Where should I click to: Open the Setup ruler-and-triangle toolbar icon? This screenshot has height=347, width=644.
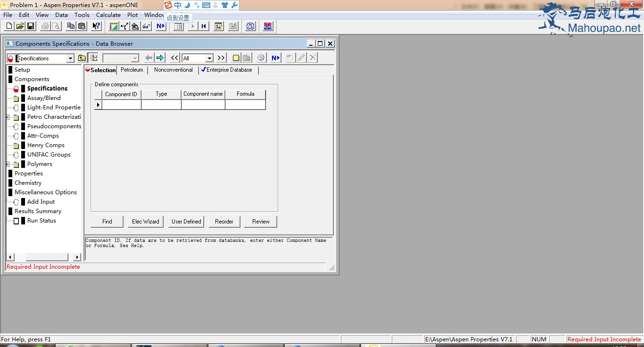[x=114, y=26]
